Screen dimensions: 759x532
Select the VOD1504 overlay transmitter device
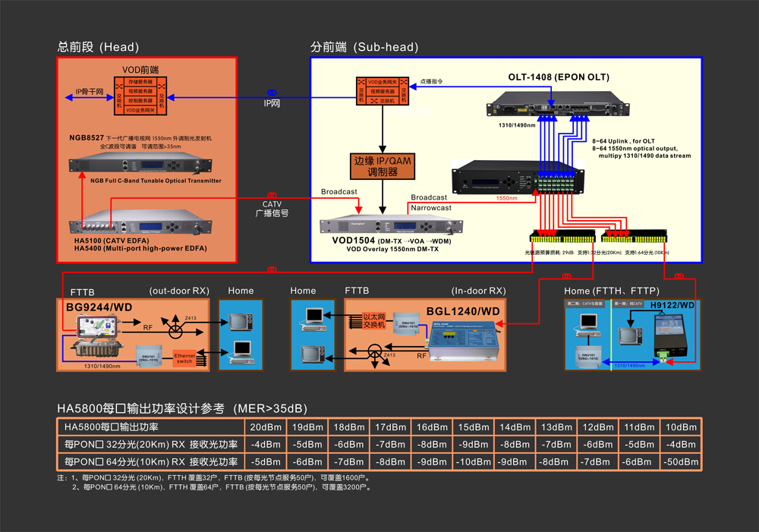(x=391, y=224)
